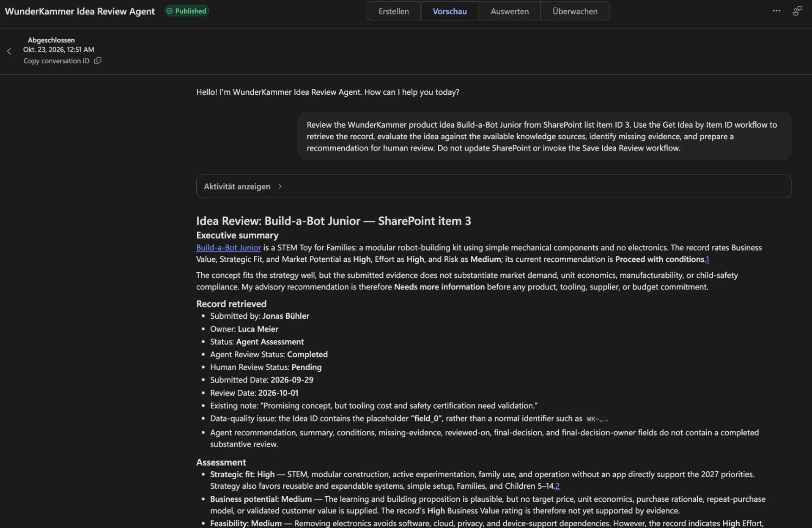Open the more options ellipsis menu

(x=776, y=11)
